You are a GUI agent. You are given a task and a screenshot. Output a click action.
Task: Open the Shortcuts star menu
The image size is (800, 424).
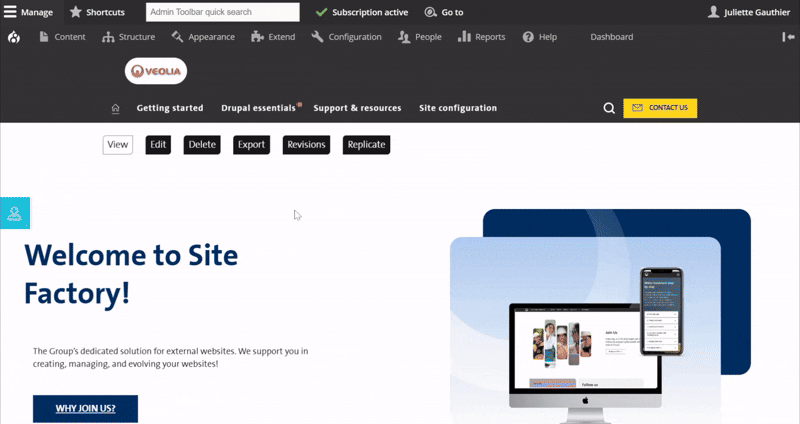tap(97, 12)
